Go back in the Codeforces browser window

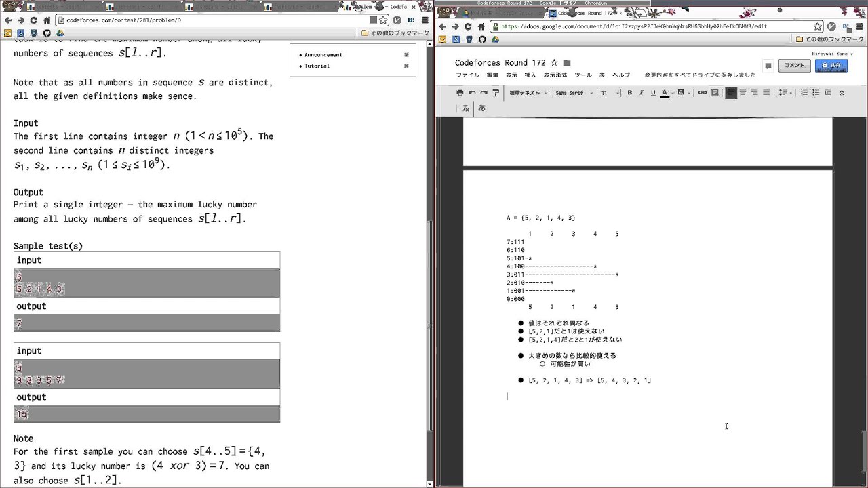point(8,20)
